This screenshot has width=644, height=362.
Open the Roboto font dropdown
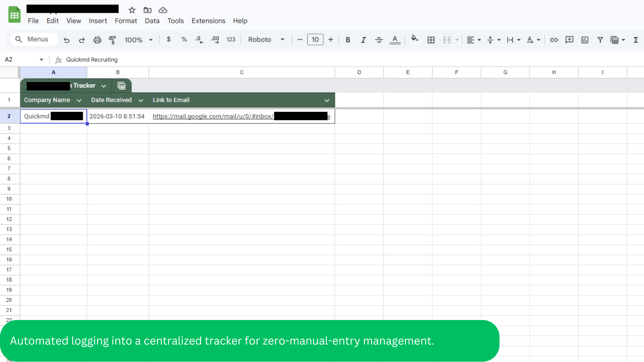pos(266,40)
